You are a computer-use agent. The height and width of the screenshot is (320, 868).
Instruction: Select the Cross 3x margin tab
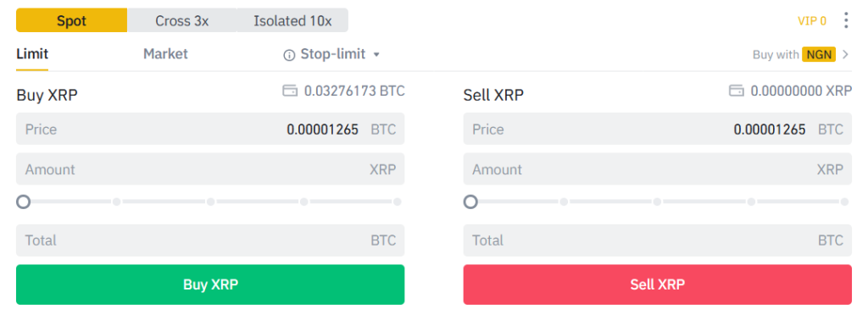(181, 20)
